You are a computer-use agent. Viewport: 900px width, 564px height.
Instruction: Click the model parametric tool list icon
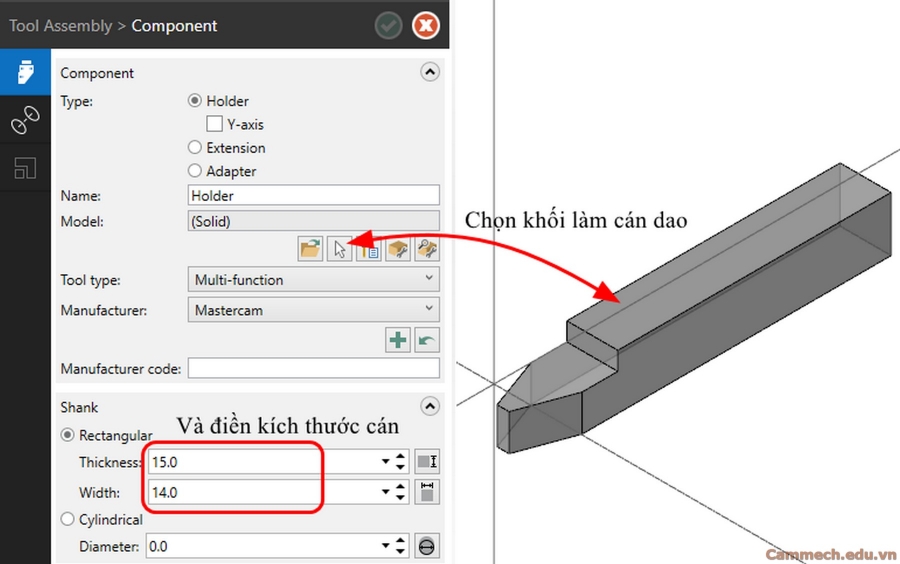(x=368, y=249)
